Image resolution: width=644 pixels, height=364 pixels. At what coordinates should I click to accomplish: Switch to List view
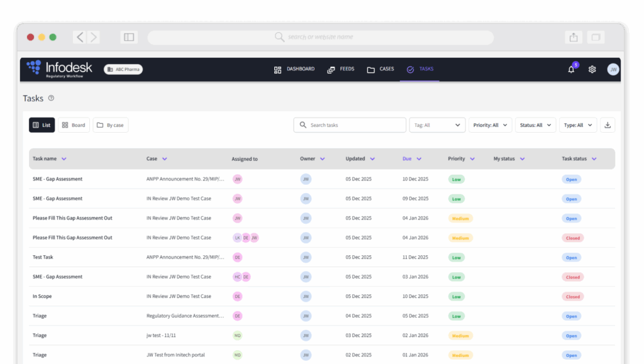coord(42,125)
